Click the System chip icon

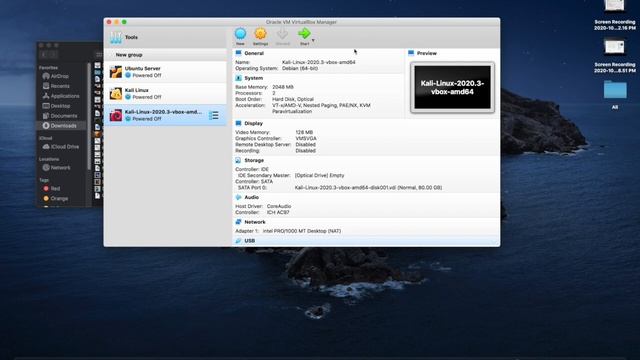pyautogui.click(x=238, y=78)
